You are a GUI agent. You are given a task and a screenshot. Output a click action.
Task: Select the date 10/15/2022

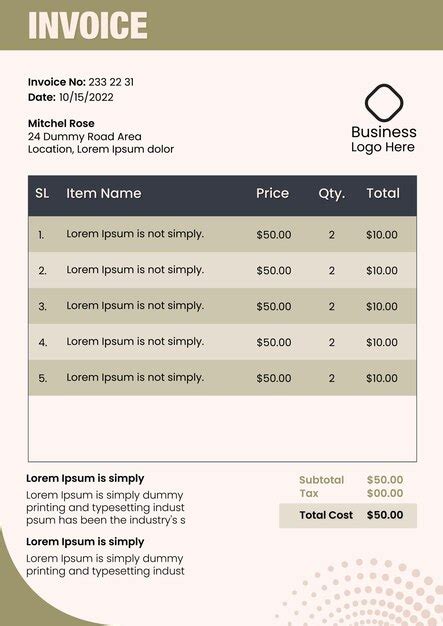coord(86,97)
